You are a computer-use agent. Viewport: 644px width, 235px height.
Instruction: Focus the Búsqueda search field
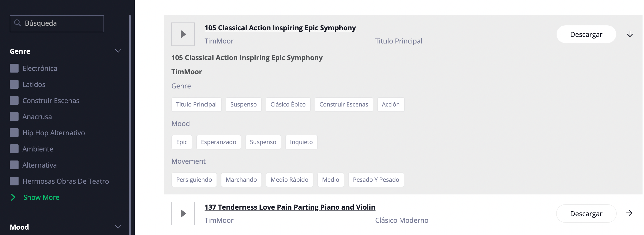[x=57, y=23]
